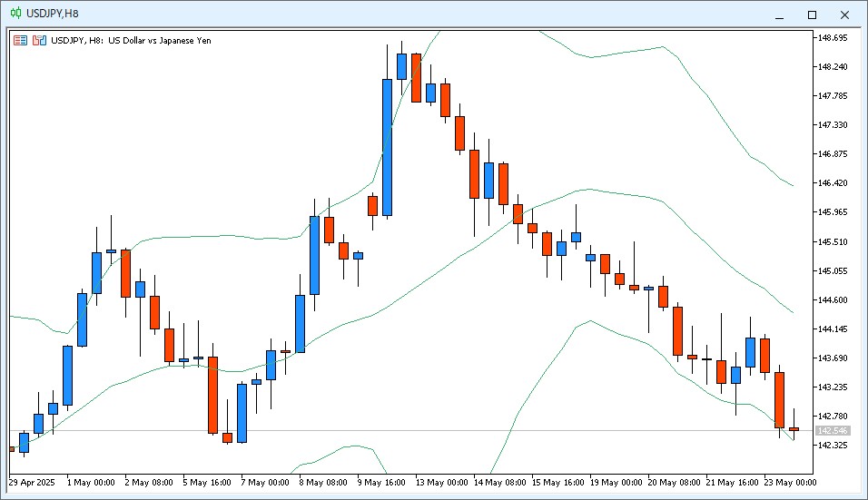The height and width of the screenshot is (500, 868).
Task: Click the 148.240 price axis label
Action: point(833,67)
